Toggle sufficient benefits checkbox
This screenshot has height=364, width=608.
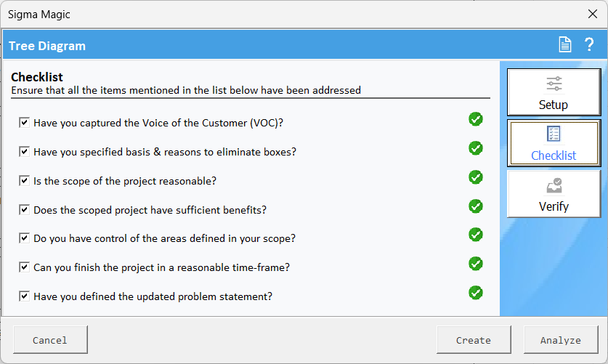(24, 210)
